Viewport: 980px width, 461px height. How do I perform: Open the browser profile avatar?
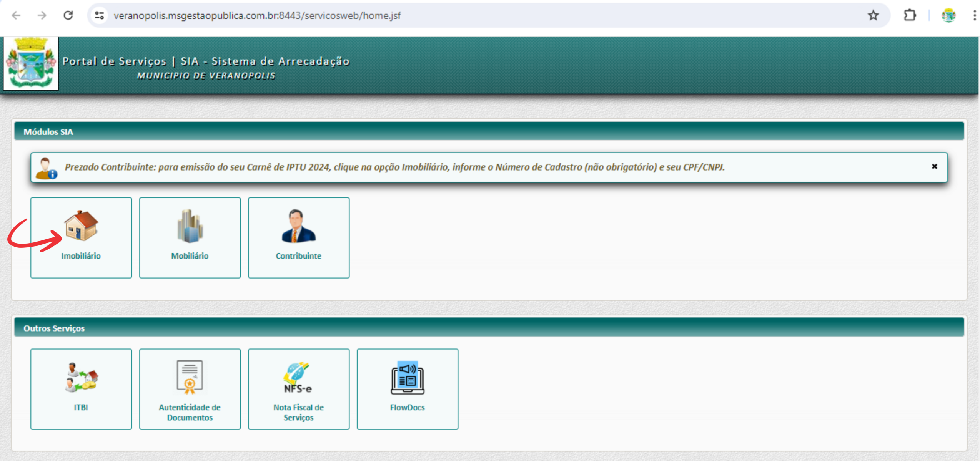pyautogui.click(x=948, y=15)
